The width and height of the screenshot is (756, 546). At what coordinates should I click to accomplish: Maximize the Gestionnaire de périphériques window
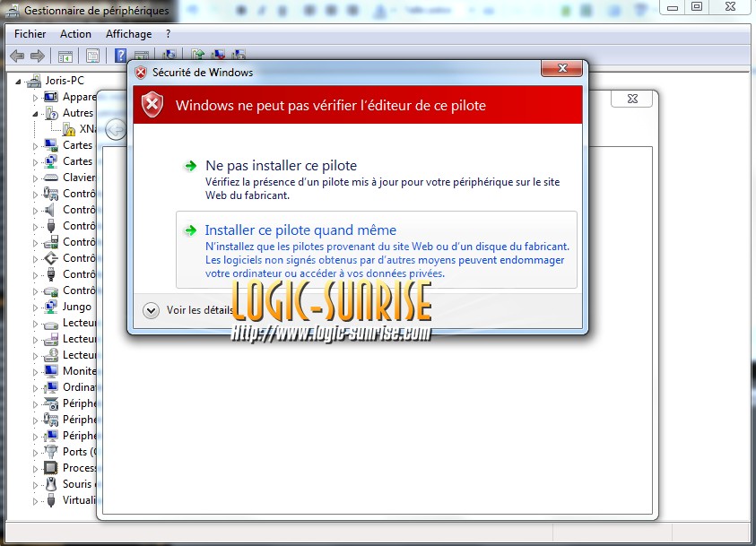click(697, 7)
